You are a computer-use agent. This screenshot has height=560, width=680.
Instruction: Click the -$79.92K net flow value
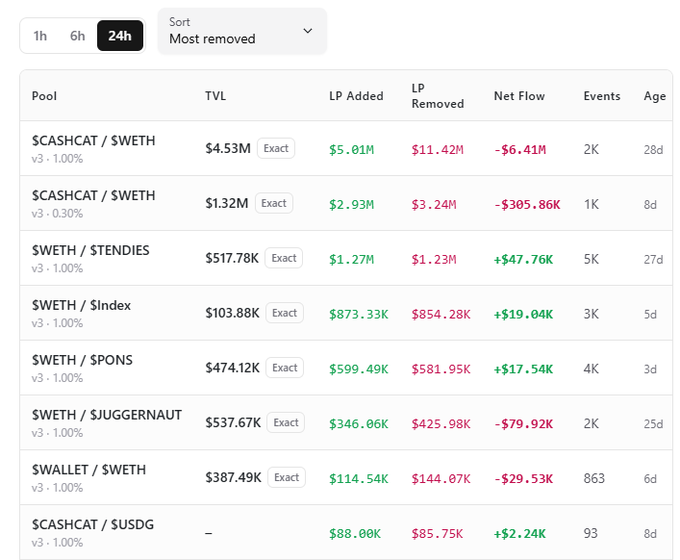(523, 424)
